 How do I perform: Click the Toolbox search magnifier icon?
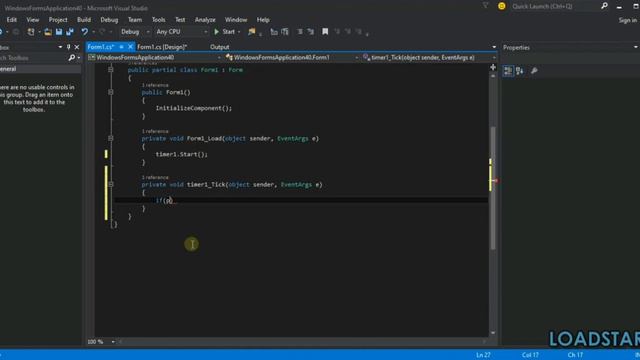pos(72,58)
